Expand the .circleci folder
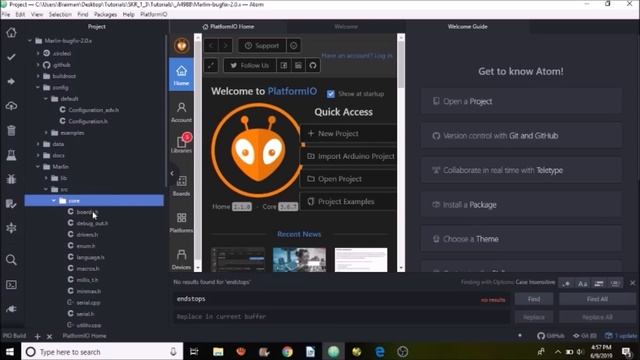The image size is (640, 360). pos(38,53)
